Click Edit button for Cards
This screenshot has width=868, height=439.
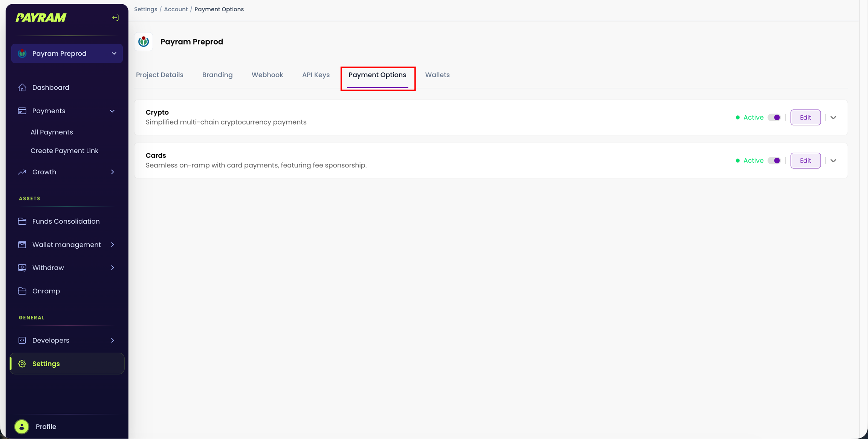805,161
